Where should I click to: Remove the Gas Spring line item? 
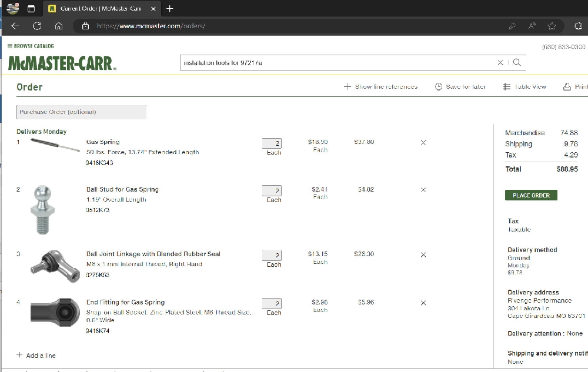423,143
